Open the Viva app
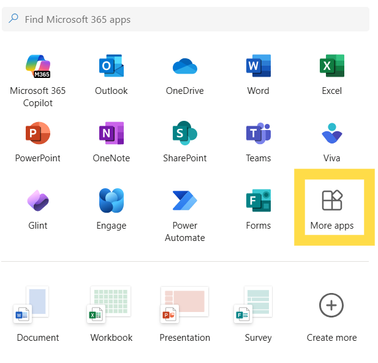Viewport: 378px width, 363px height. (x=332, y=133)
